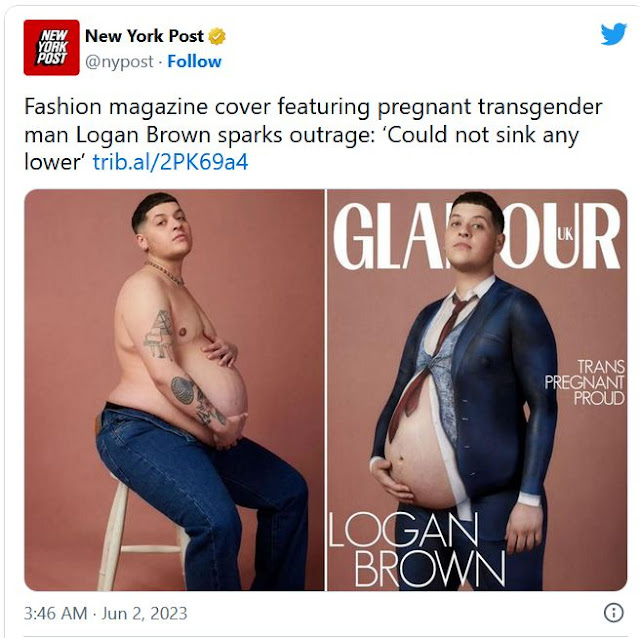Click the Twitter bird logo
Screen dimensions: 640x638
[x=613, y=34]
